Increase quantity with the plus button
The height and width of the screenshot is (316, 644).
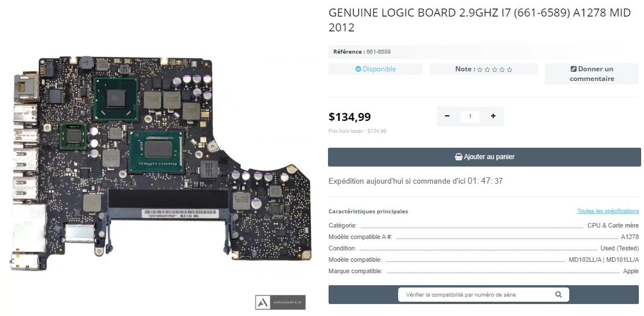493,116
